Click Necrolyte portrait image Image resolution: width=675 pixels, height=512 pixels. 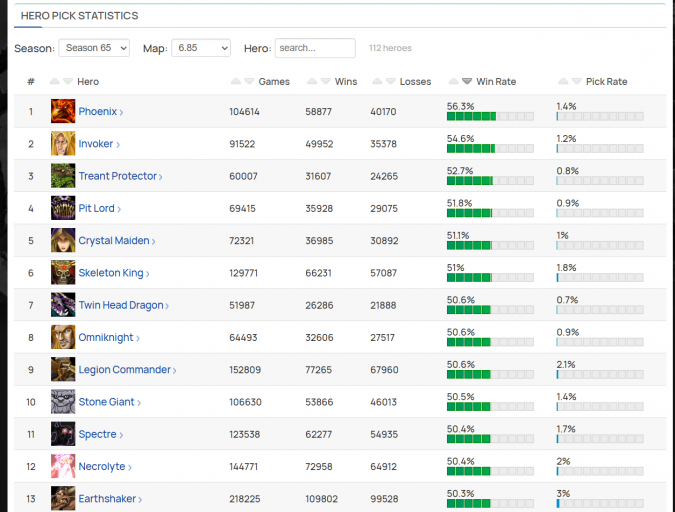click(63, 466)
